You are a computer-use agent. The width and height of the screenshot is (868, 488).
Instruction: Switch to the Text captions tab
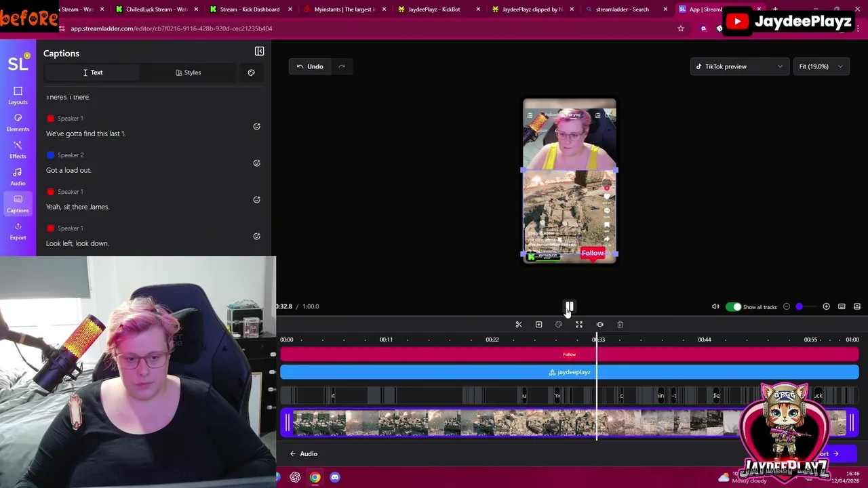click(92, 73)
